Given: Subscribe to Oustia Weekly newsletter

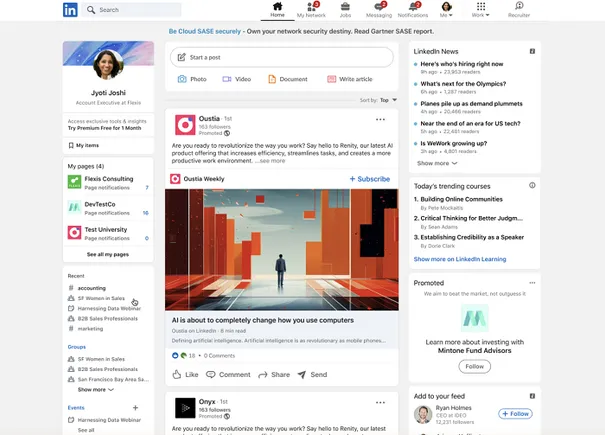Looking at the screenshot, I should pos(370,179).
